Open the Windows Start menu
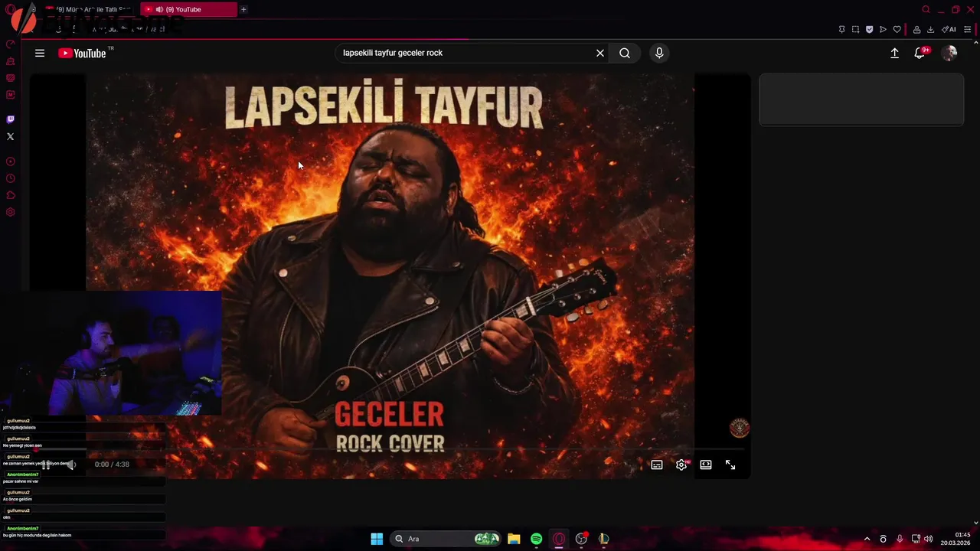Image resolution: width=980 pixels, height=551 pixels. 377,539
